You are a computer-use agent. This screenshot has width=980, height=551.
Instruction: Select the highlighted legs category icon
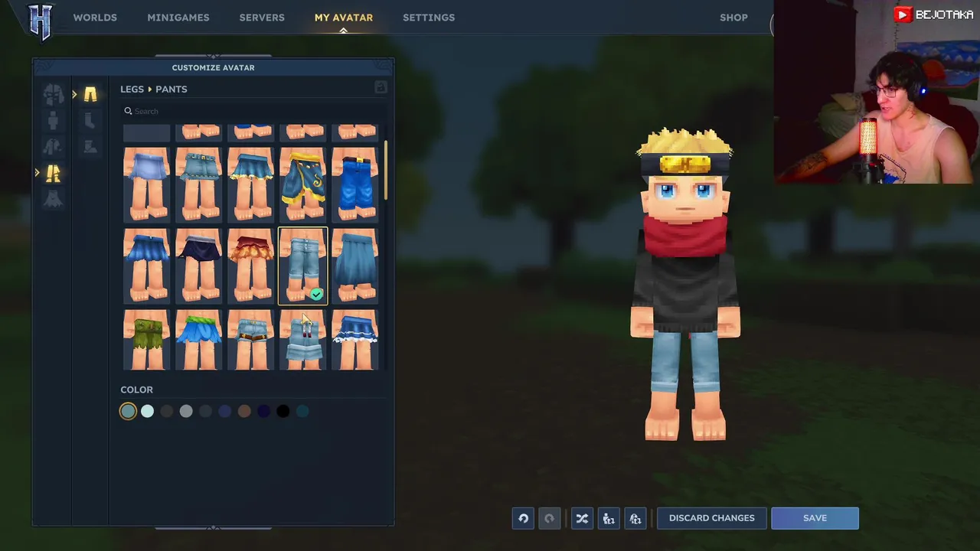pyautogui.click(x=53, y=174)
